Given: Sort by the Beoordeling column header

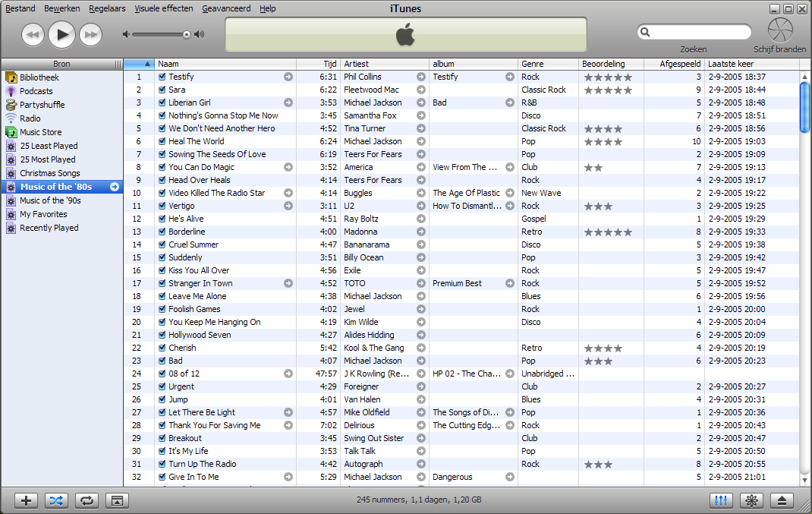Looking at the screenshot, I should [x=611, y=64].
